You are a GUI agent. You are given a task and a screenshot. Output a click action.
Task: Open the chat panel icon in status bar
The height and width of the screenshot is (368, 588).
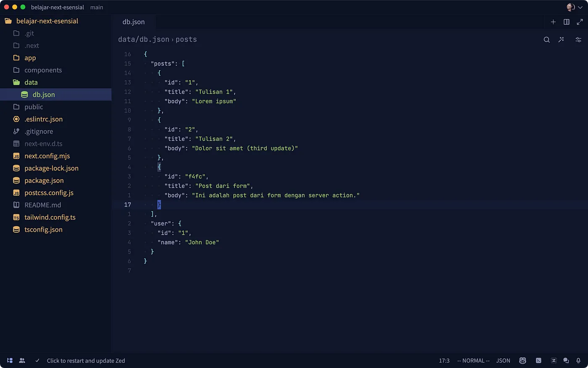tap(566, 360)
